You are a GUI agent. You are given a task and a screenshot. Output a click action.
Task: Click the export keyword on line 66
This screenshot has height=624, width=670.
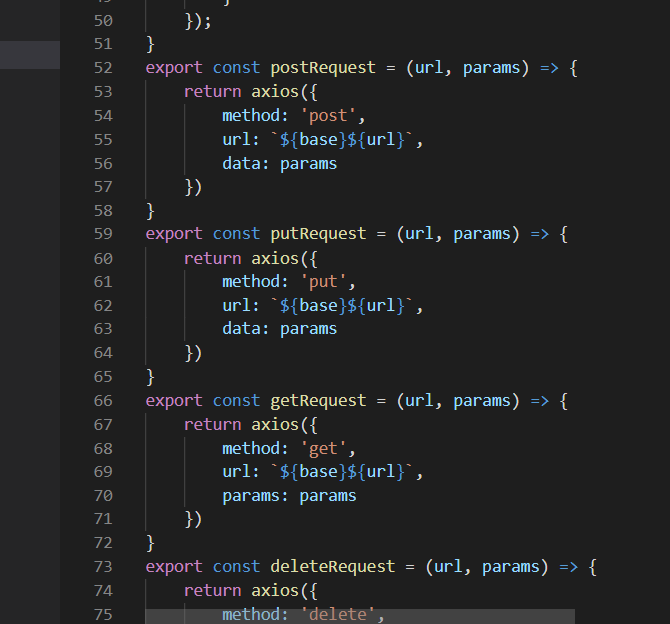174,401
